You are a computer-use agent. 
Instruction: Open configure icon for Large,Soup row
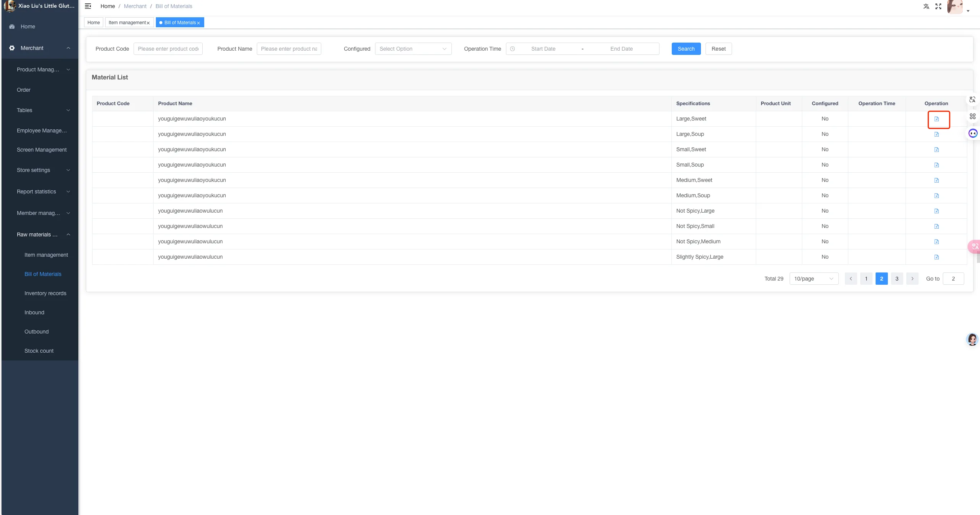(x=936, y=134)
